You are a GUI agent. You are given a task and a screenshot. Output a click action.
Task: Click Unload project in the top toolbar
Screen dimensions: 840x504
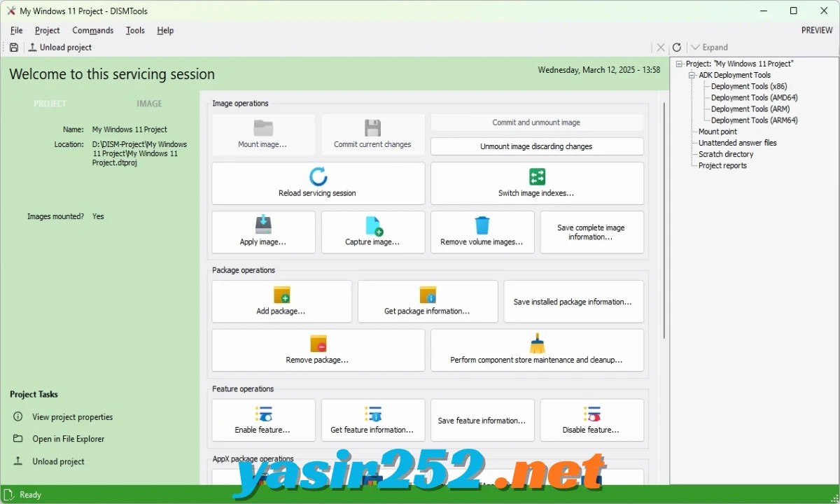pyautogui.click(x=60, y=48)
